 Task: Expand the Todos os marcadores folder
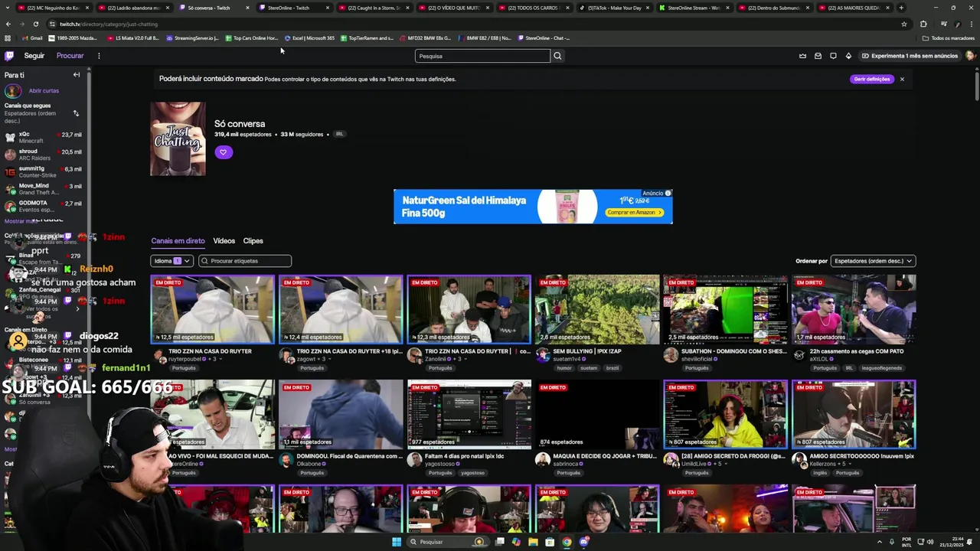948,38
